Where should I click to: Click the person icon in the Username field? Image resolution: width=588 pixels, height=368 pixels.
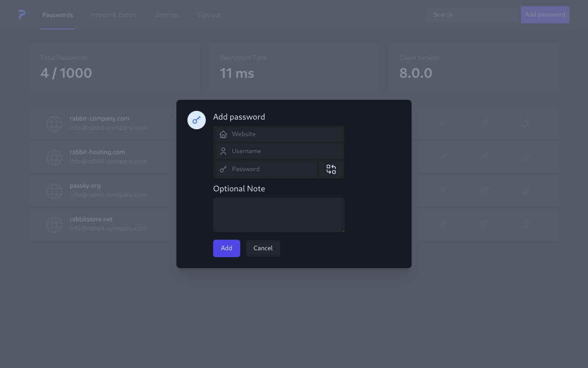click(x=223, y=151)
